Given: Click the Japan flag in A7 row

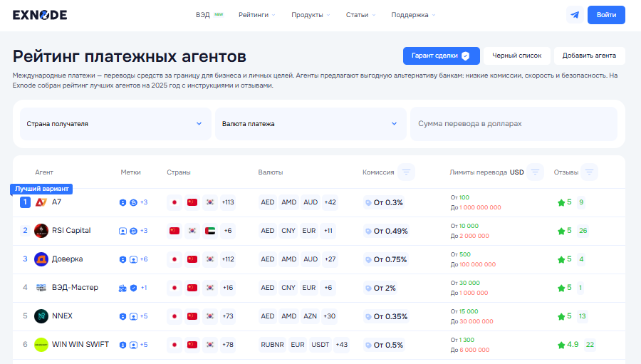Looking at the screenshot, I should click(174, 202).
